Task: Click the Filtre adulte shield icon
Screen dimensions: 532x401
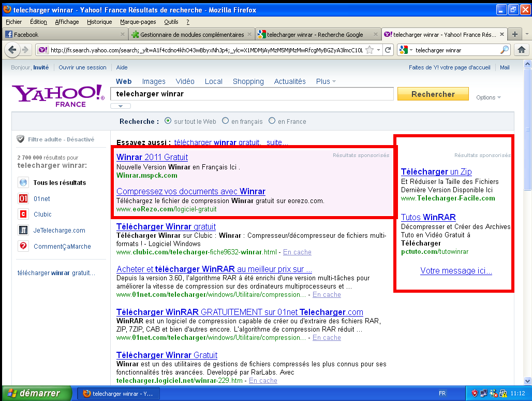Action: (21, 139)
